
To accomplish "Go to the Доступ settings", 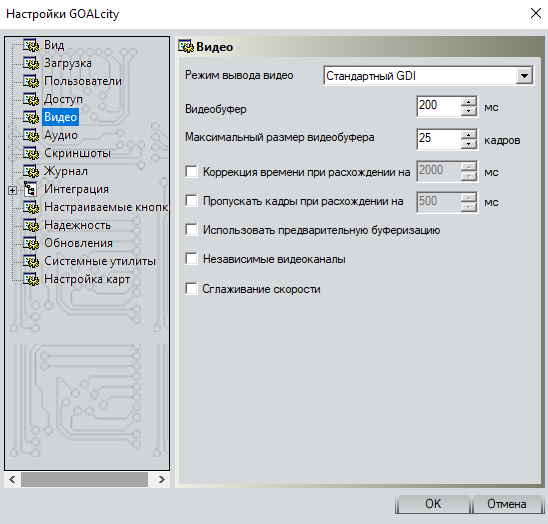I will pyautogui.click(x=63, y=99).
